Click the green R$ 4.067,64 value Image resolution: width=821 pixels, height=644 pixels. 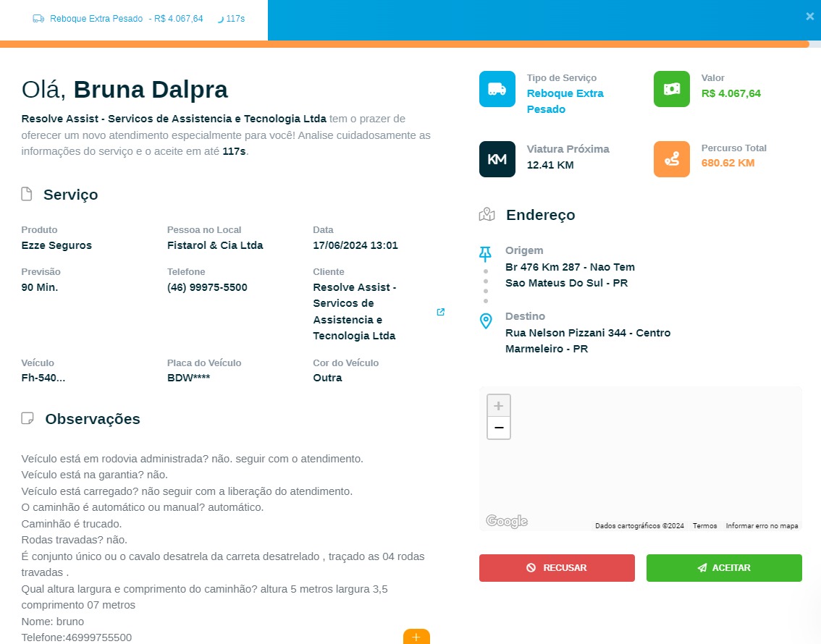point(731,93)
